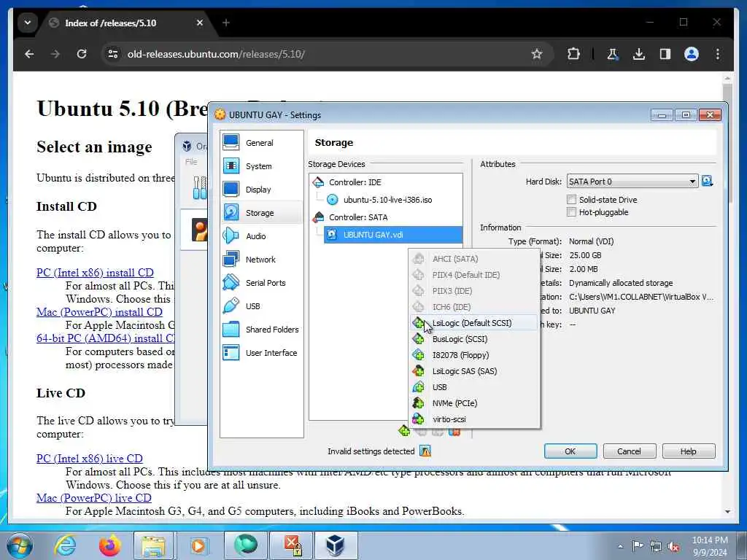This screenshot has width=747, height=560.
Task: Open PC (Intel x86) install CD link
Action: pyautogui.click(x=95, y=273)
